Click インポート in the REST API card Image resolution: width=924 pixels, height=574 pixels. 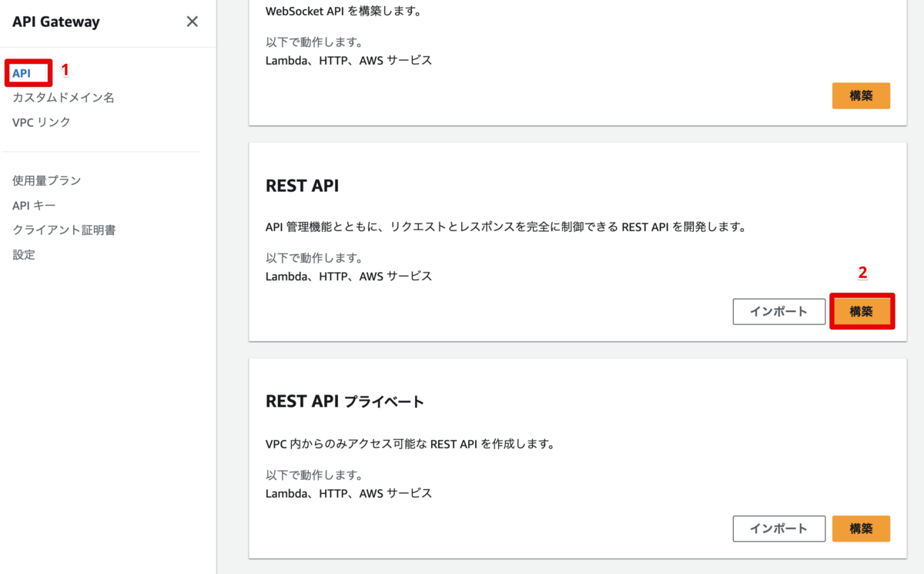pos(778,311)
